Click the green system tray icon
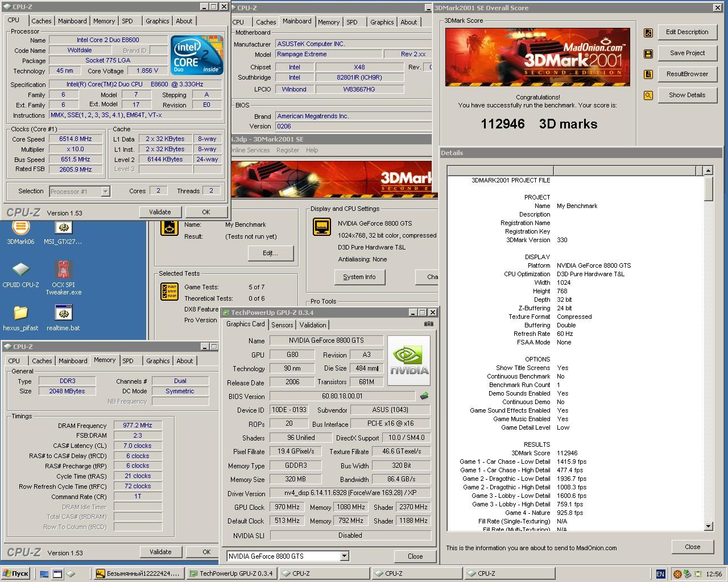This screenshot has height=582, width=728. click(687, 574)
